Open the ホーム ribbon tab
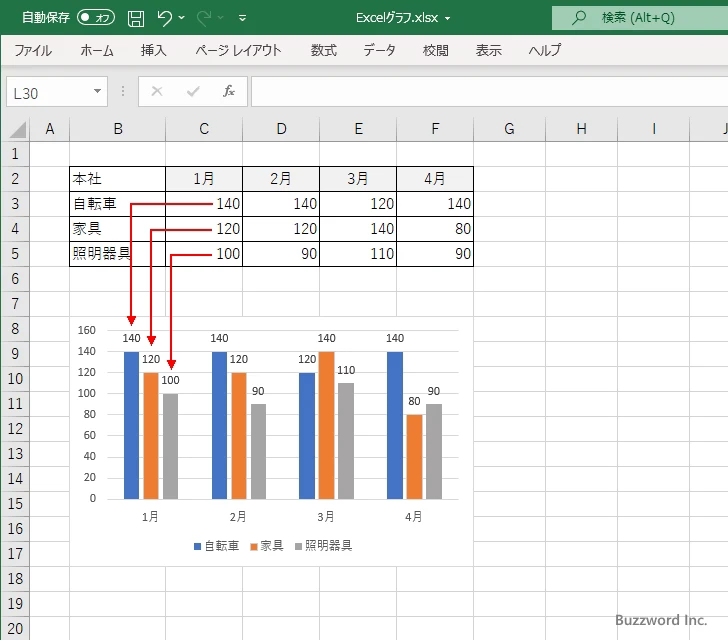 [97, 50]
